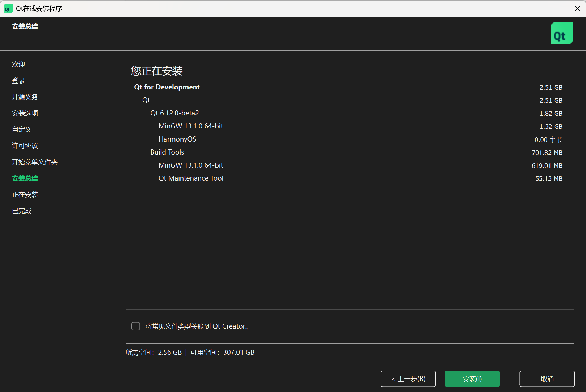Click the 2.51 GB size of Qt for Development

551,88
